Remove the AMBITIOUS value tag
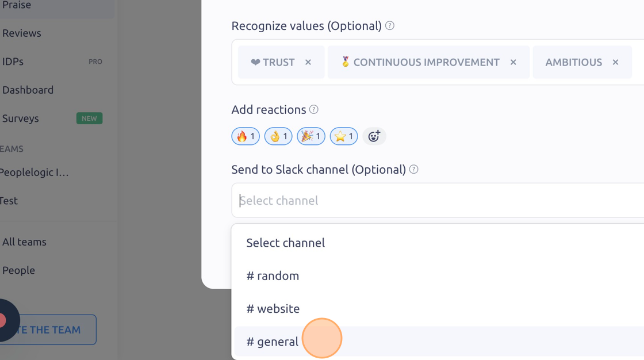The image size is (644, 360). [615, 62]
